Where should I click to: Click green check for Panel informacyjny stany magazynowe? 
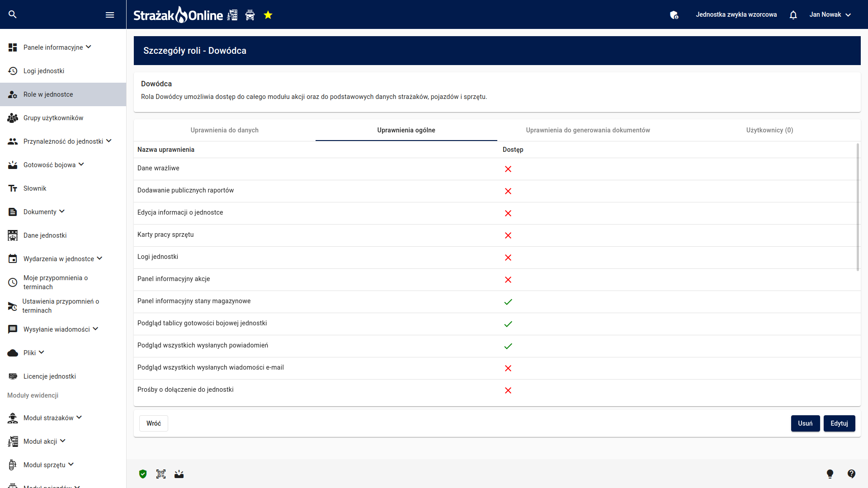[508, 302]
